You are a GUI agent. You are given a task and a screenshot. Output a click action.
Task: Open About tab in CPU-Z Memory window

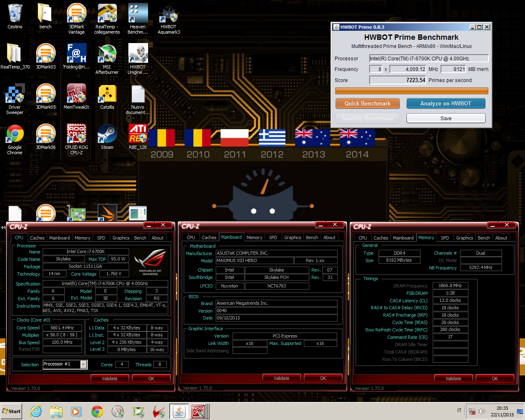(x=501, y=238)
